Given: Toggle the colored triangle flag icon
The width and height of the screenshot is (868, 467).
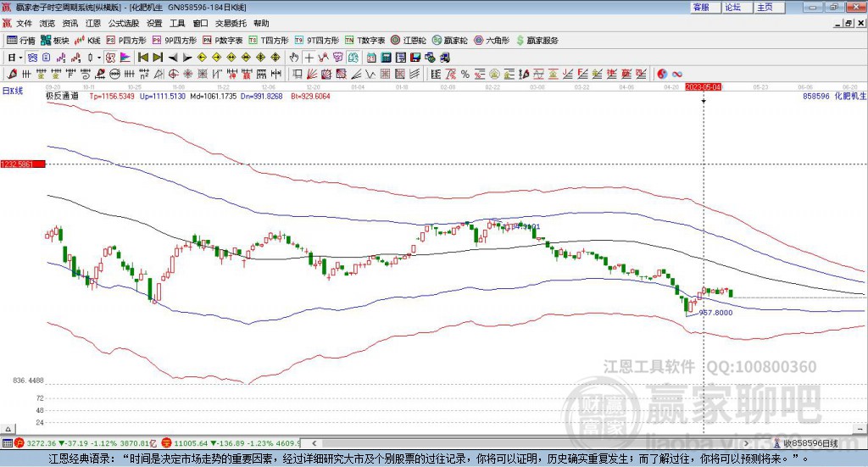Looking at the screenshot, I should tap(125, 58).
